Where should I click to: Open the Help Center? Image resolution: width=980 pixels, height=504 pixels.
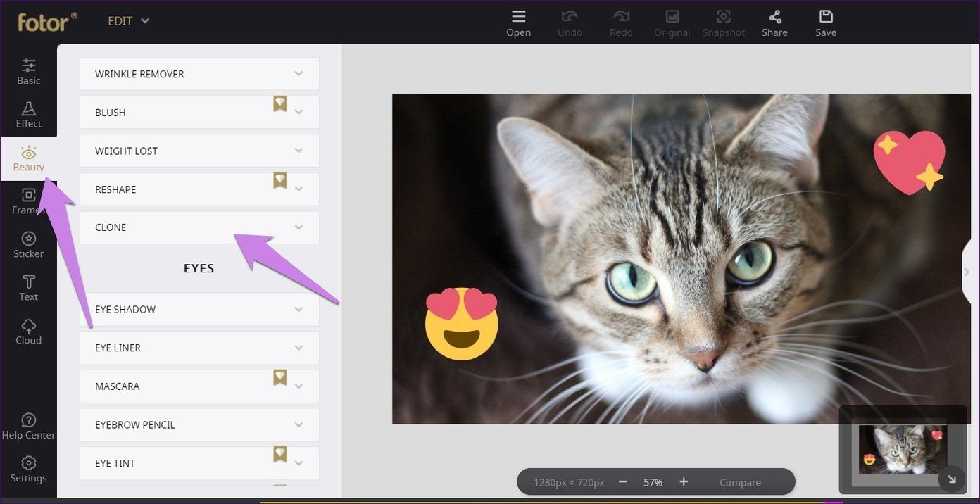(x=28, y=427)
